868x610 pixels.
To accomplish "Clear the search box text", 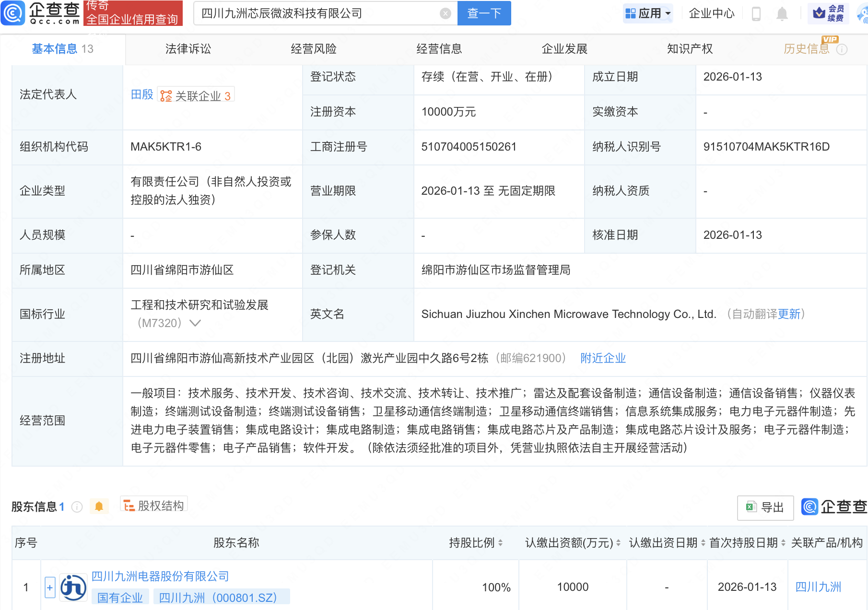I will tap(445, 13).
